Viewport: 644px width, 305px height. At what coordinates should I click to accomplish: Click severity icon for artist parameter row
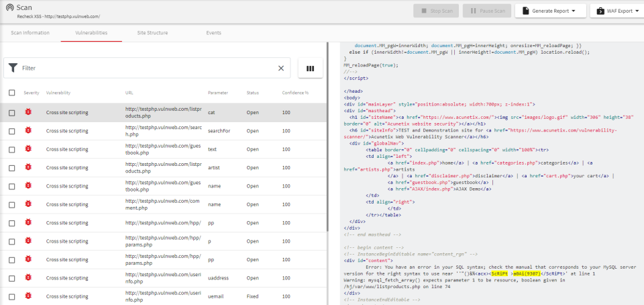coord(28,167)
